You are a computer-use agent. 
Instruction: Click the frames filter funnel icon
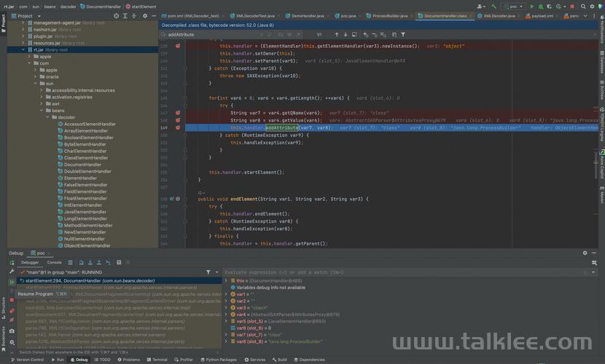pos(208,272)
